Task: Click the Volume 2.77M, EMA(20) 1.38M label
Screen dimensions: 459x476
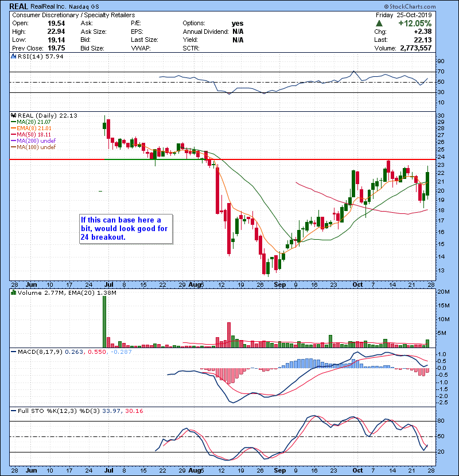Action: 67,292
